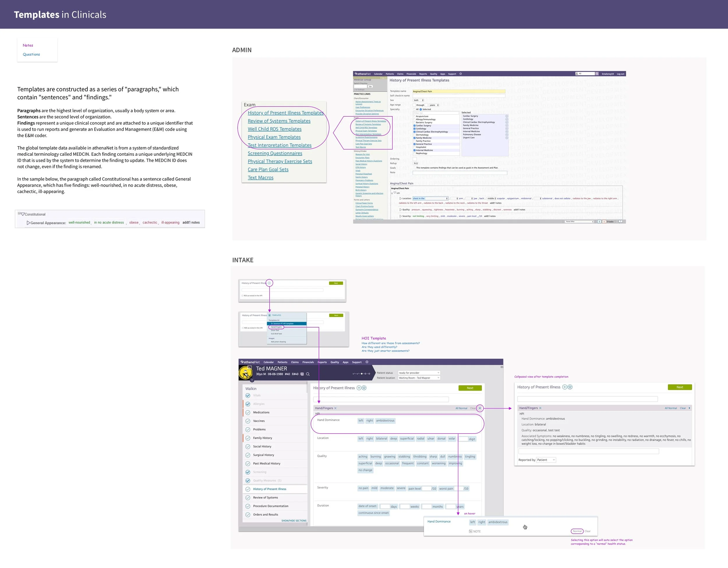Click the star icon in the collapsed History of Present Illness view
This screenshot has height=568, width=728.
pos(570,387)
